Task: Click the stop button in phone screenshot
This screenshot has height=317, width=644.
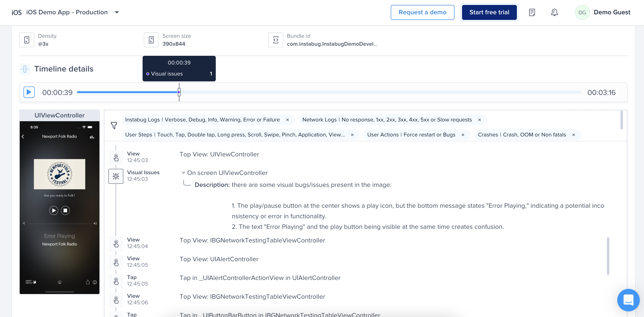Action: coord(65,211)
